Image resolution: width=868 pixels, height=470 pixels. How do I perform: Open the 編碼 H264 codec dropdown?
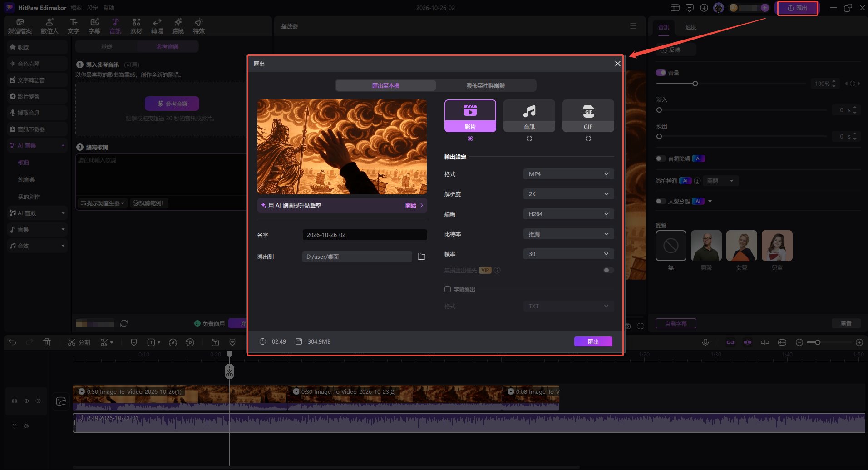(568, 214)
